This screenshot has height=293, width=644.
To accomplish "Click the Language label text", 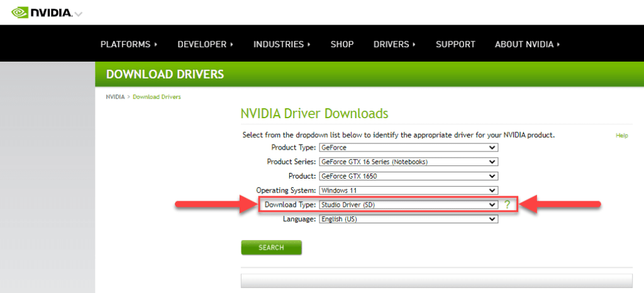I will point(300,219).
